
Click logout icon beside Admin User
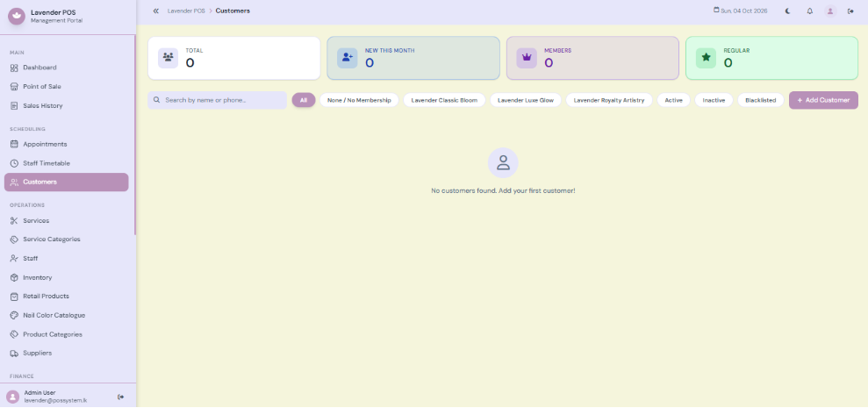click(x=121, y=397)
